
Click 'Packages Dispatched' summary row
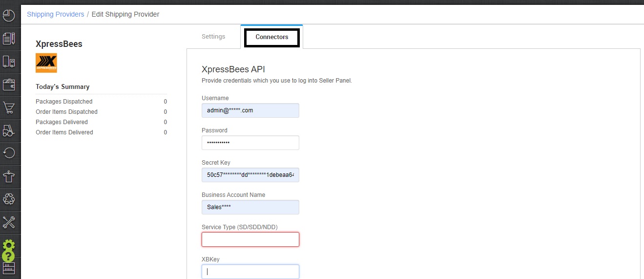(102, 102)
